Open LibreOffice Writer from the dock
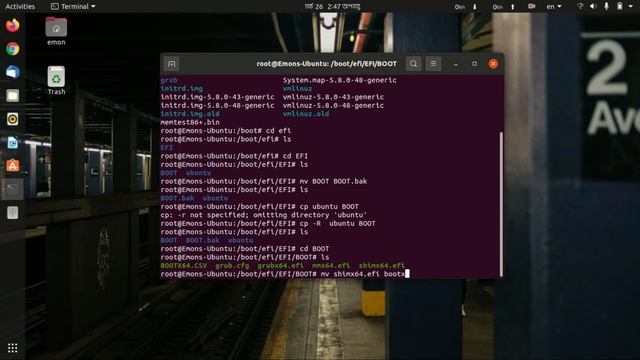Viewport: 640px width, 360px height. tap(13, 142)
